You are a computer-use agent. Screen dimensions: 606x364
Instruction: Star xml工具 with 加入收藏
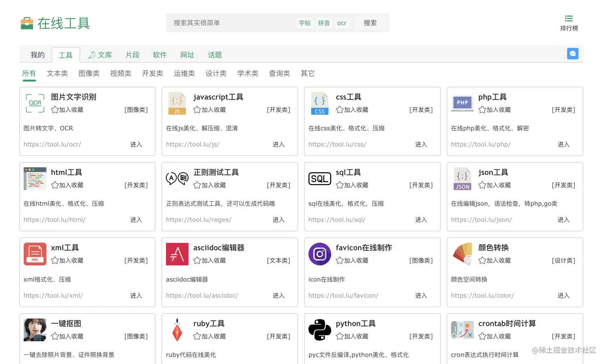tap(67, 261)
